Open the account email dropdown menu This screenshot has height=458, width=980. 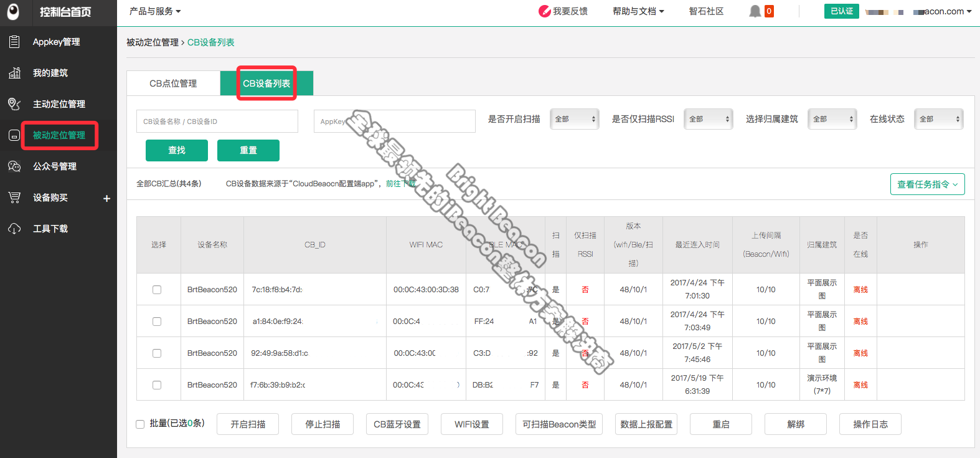pos(918,11)
